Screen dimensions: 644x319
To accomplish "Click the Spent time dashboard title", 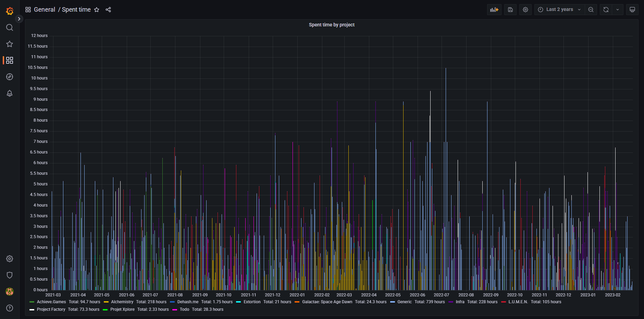I will [x=76, y=10].
